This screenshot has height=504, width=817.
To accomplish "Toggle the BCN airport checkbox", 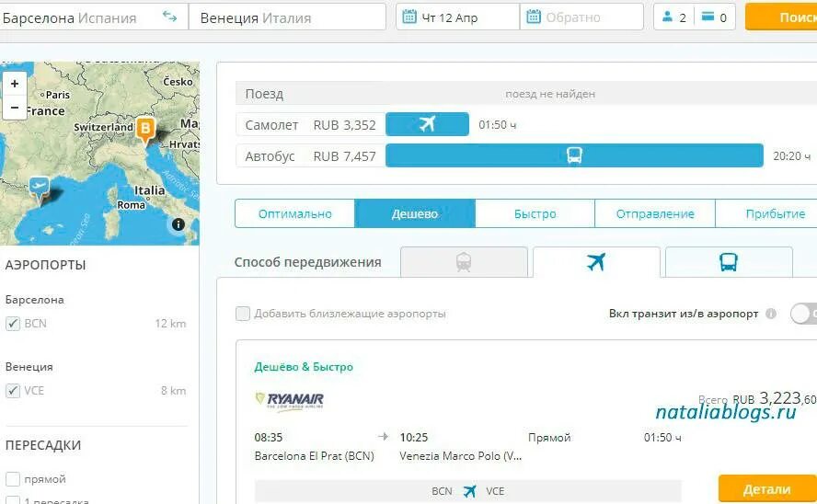I will (x=13, y=324).
